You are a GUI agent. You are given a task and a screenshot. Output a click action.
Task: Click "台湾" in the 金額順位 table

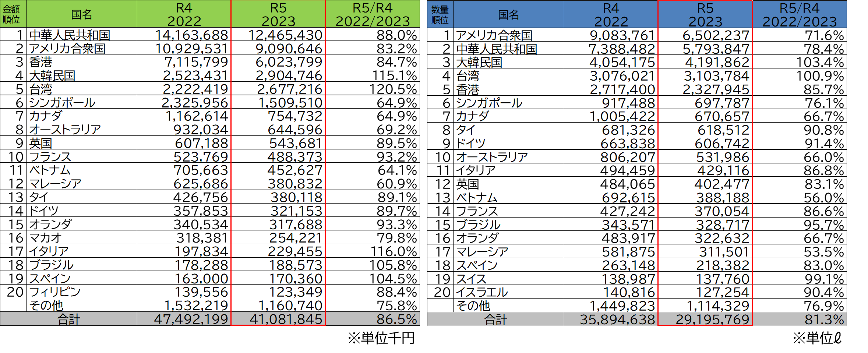[82, 89]
